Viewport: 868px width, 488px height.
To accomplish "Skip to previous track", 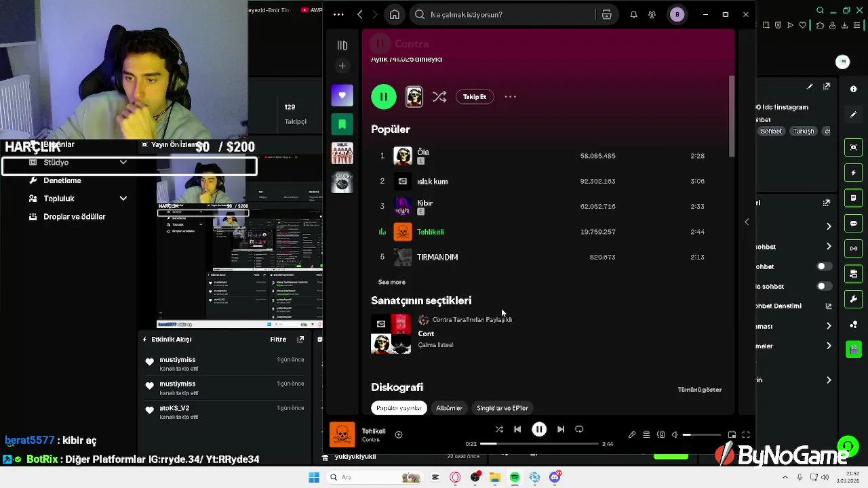I will point(517,429).
